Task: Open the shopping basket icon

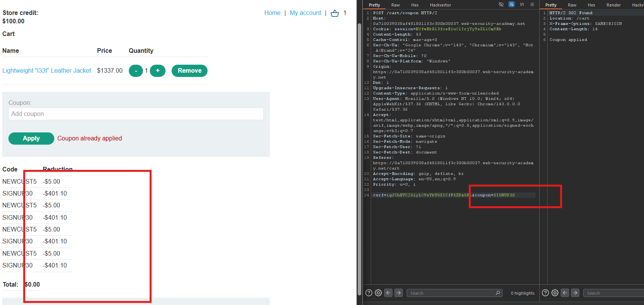Action: point(335,13)
